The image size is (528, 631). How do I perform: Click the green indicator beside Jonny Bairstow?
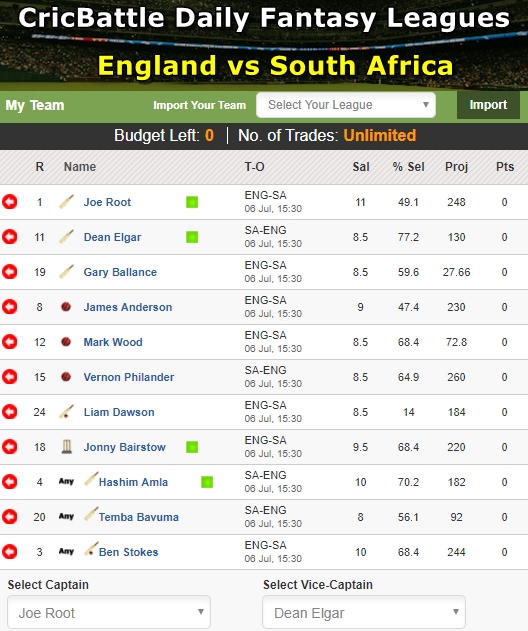[x=192, y=447]
